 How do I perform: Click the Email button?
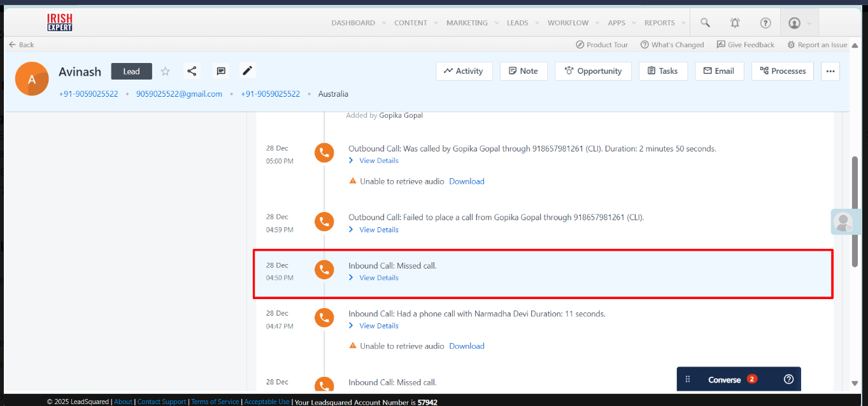[719, 71]
